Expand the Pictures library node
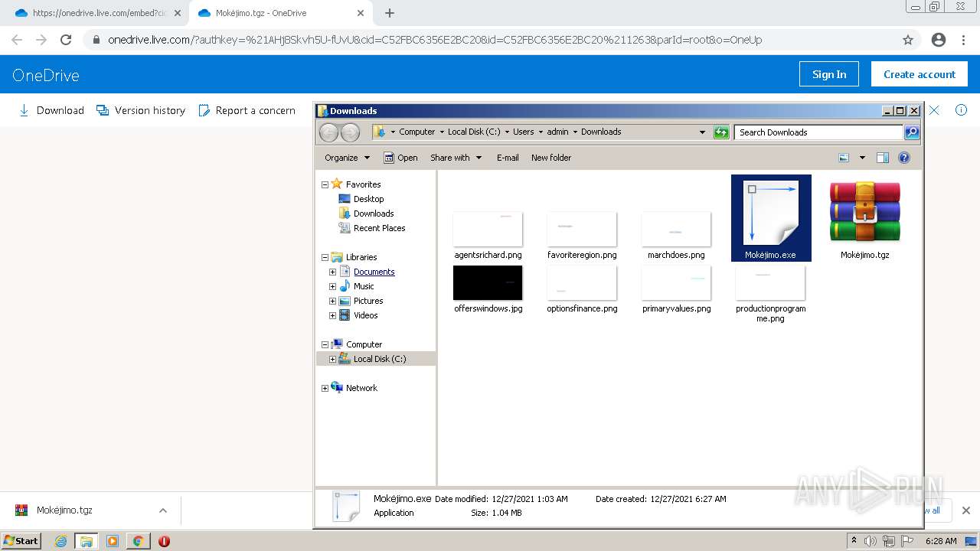The width and height of the screenshot is (980, 551). pos(333,301)
